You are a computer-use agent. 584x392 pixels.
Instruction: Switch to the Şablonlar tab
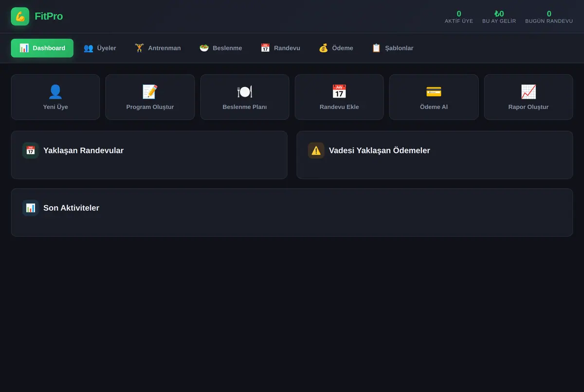pyautogui.click(x=392, y=48)
